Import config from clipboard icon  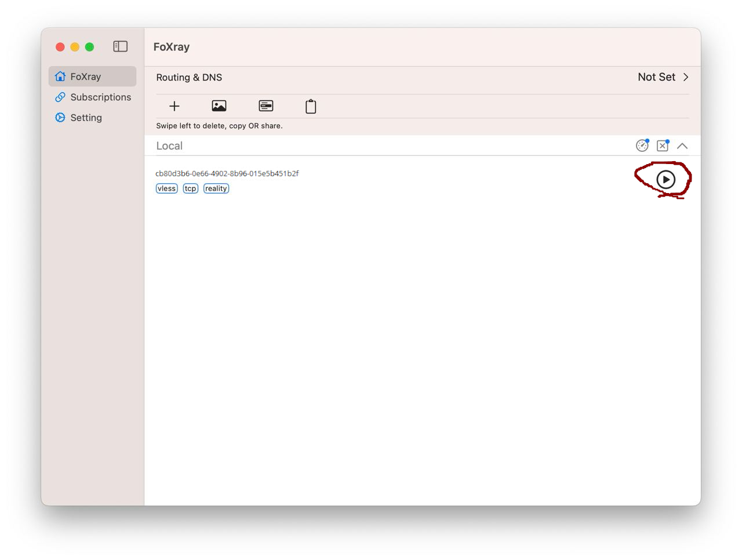point(311,106)
